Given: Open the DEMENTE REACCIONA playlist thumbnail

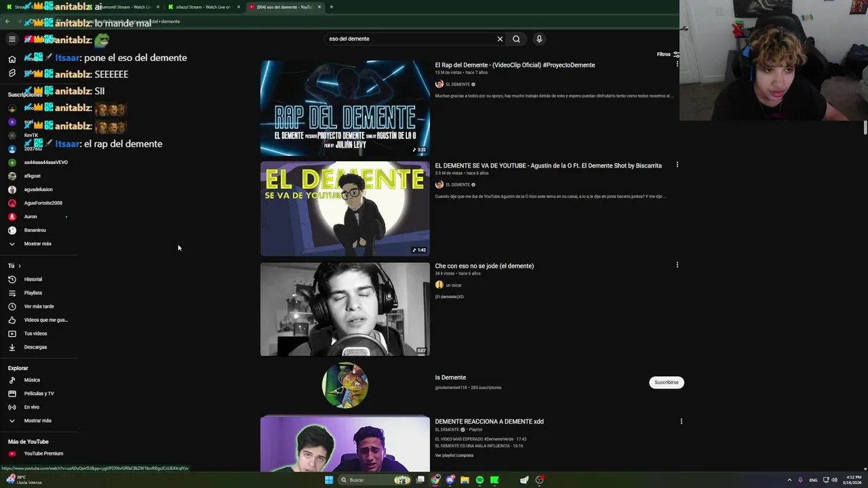Looking at the screenshot, I should 344,444.
